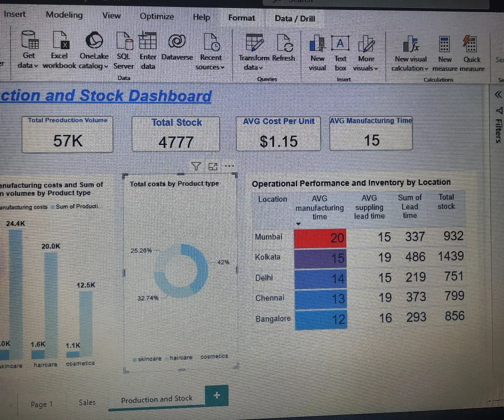Insert a Text box
504x420 pixels.
point(340,53)
